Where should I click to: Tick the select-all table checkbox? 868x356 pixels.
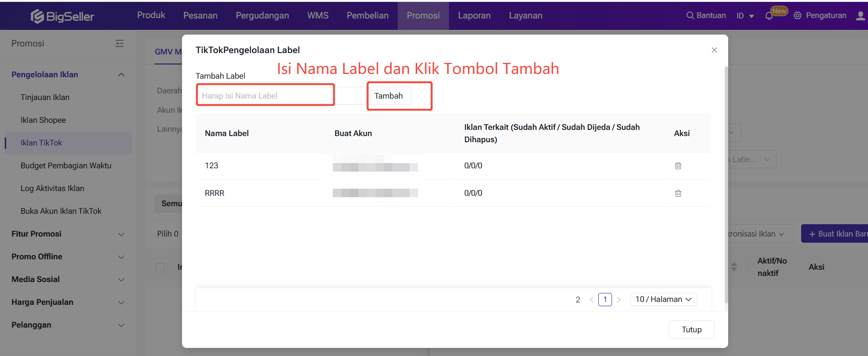point(161,267)
